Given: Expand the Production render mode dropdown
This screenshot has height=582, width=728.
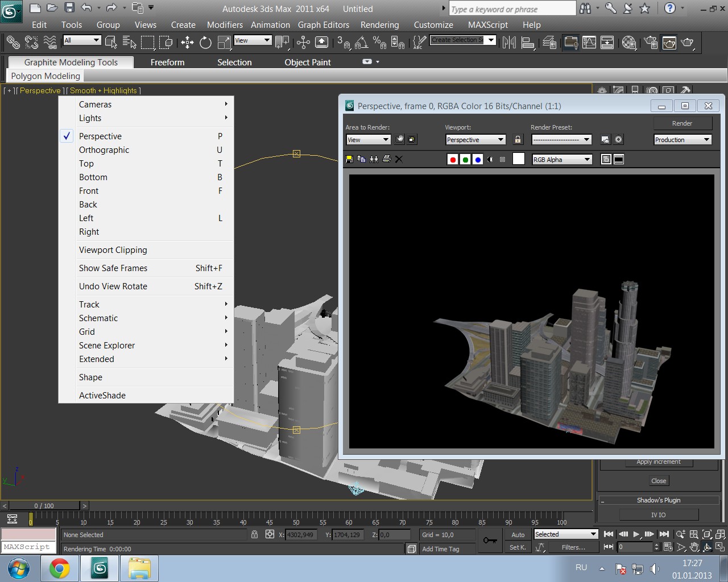Looking at the screenshot, I should click(682, 140).
